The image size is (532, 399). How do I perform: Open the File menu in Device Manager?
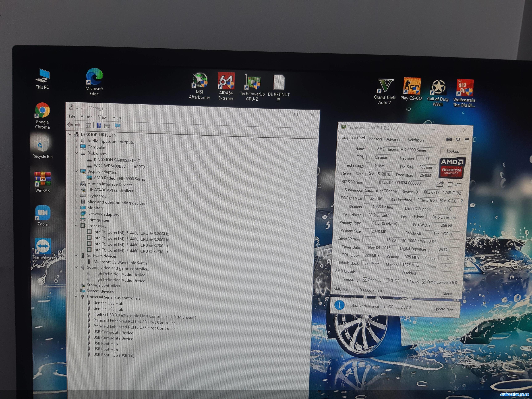click(x=72, y=116)
